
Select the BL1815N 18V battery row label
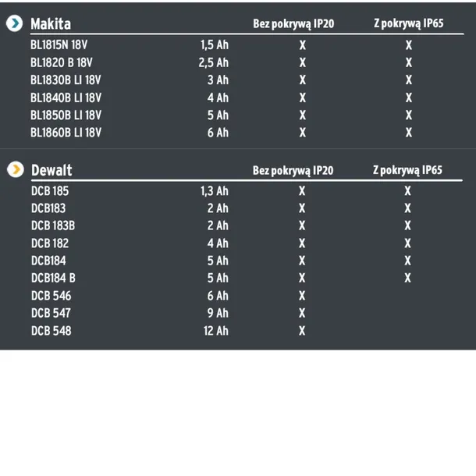click(59, 45)
